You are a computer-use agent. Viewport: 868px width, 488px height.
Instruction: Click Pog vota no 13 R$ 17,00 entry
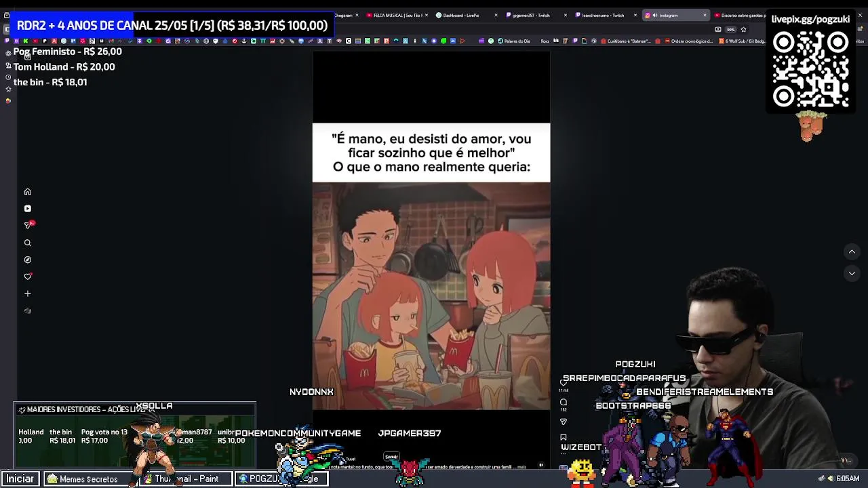pyautogui.click(x=104, y=436)
